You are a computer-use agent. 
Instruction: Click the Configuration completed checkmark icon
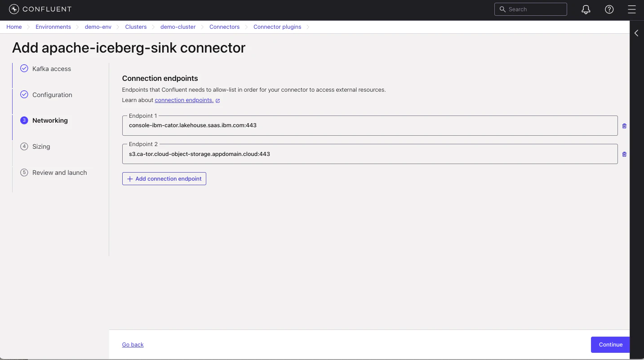tap(24, 94)
